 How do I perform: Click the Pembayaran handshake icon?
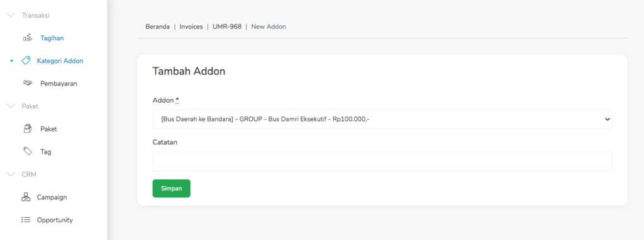pos(28,83)
